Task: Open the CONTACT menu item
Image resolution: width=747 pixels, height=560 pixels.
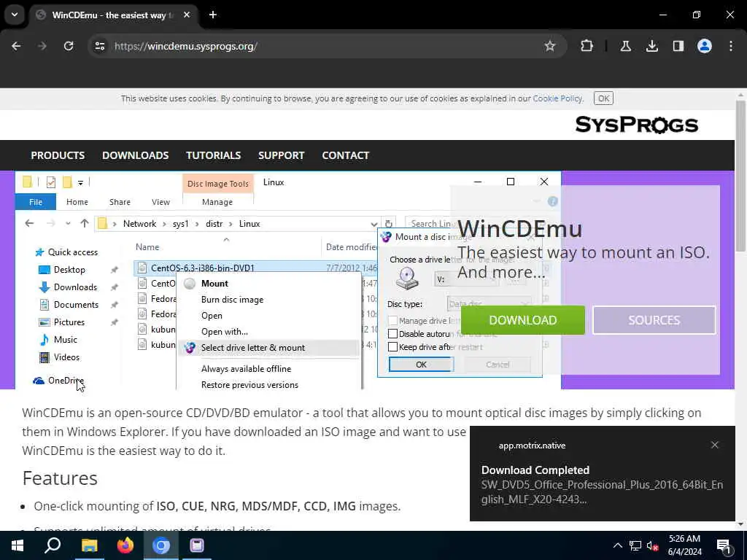Action: point(345,155)
